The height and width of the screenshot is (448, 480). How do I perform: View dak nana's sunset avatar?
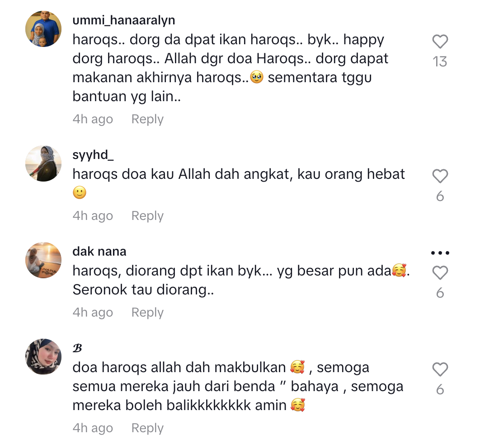[x=43, y=260]
